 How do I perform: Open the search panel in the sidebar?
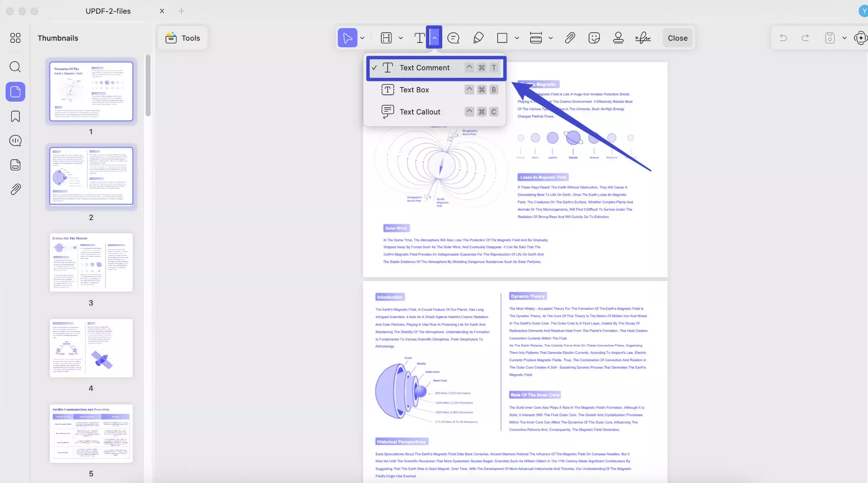[15, 67]
